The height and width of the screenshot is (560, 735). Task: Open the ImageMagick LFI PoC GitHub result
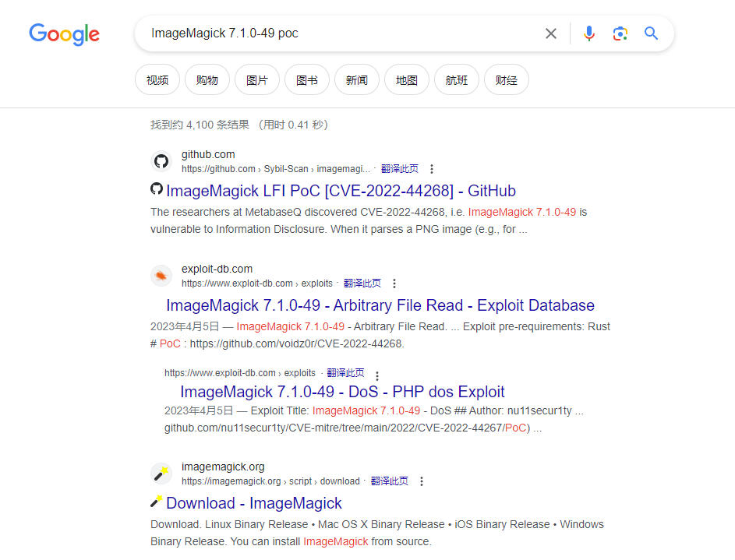(x=341, y=191)
